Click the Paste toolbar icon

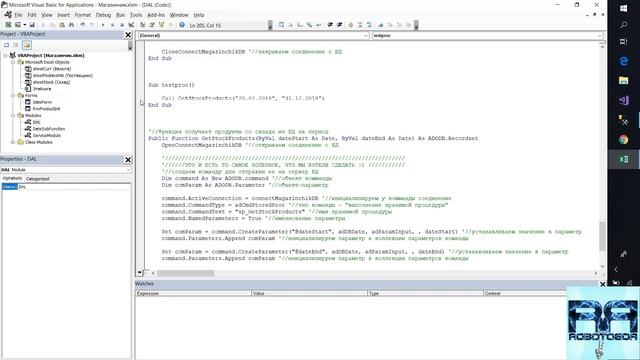click(x=62, y=25)
